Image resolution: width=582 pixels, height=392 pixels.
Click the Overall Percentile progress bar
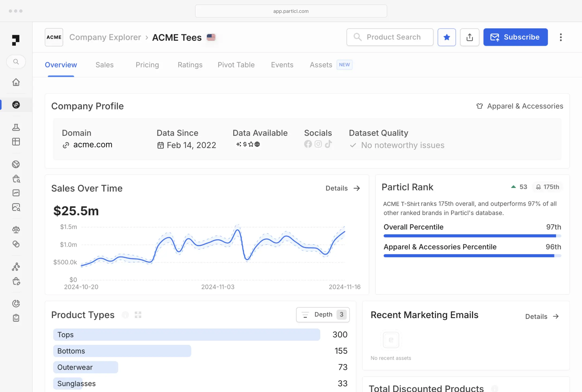point(472,236)
